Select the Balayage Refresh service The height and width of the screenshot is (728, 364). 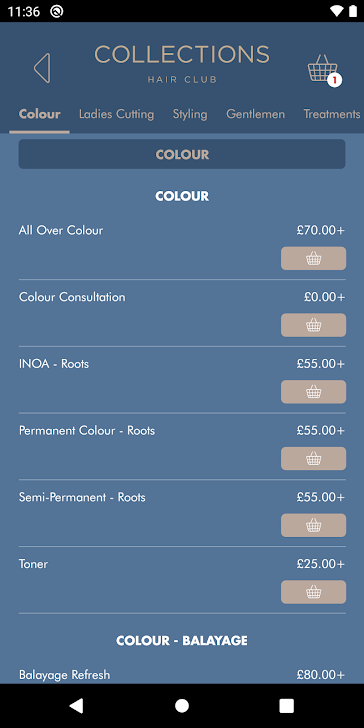click(65, 675)
